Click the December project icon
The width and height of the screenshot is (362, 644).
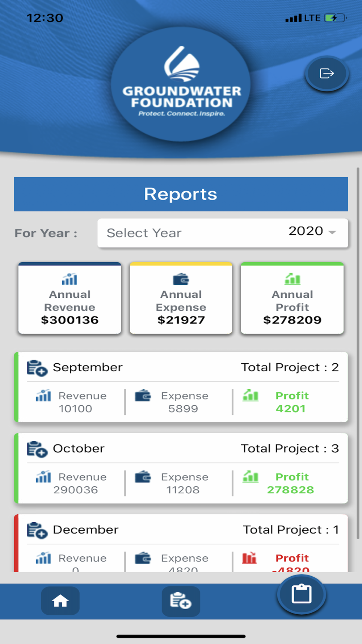click(x=37, y=530)
